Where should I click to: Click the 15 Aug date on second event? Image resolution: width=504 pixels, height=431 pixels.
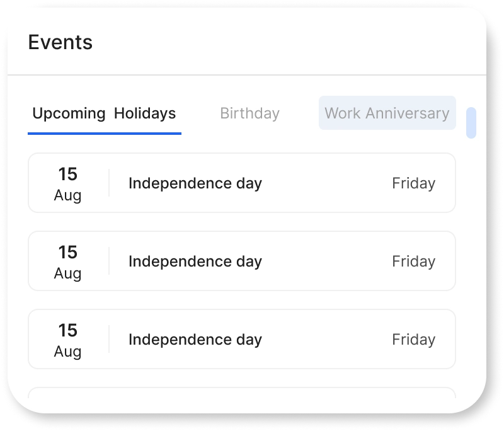pos(67,261)
